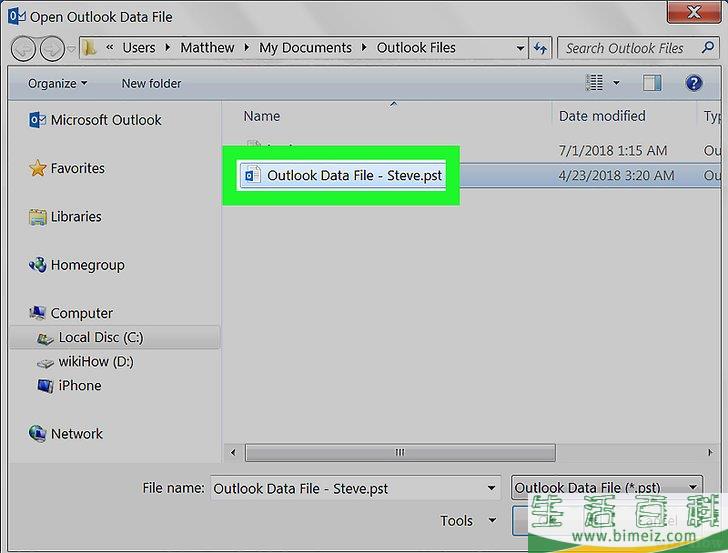Open the address bar history dropdown
This screenshot has height=553, width=728.
point(520,48)
